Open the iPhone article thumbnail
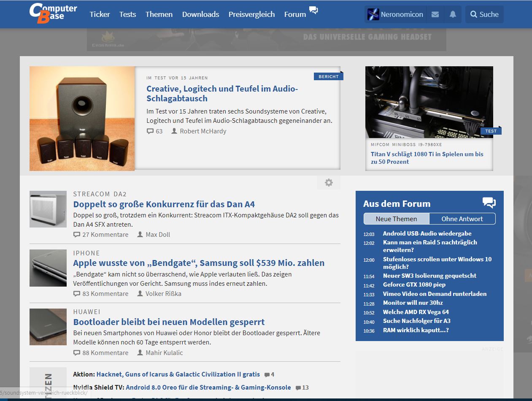Viewport: 532px width, 401px height. [x=48, y=268]
